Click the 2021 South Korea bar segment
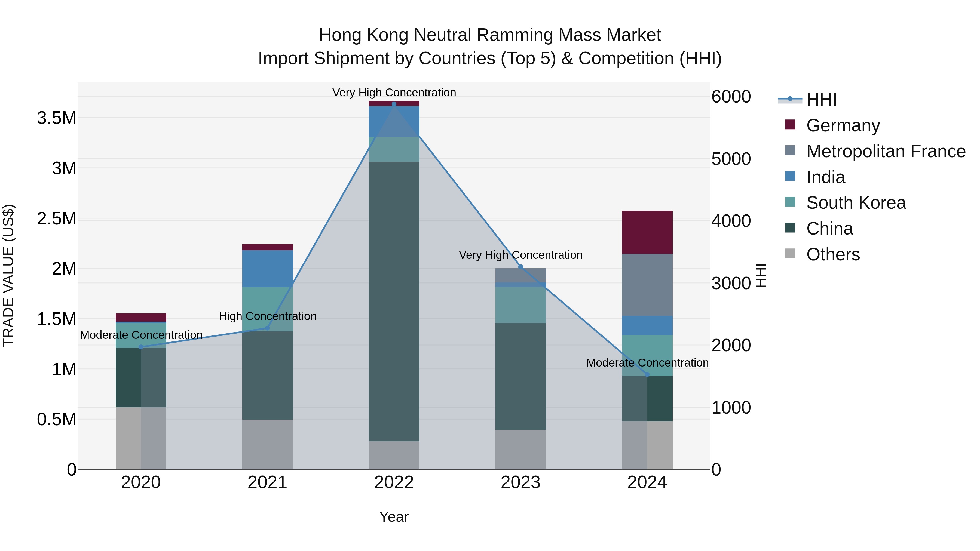The width and height of the screenshot is (980, 551). (267, 309)
